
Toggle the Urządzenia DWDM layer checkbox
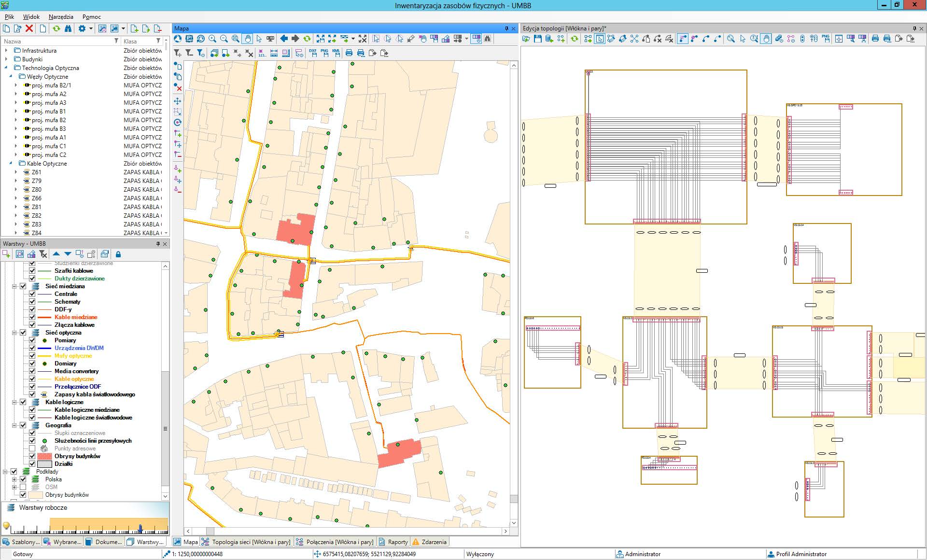[32, 348]
